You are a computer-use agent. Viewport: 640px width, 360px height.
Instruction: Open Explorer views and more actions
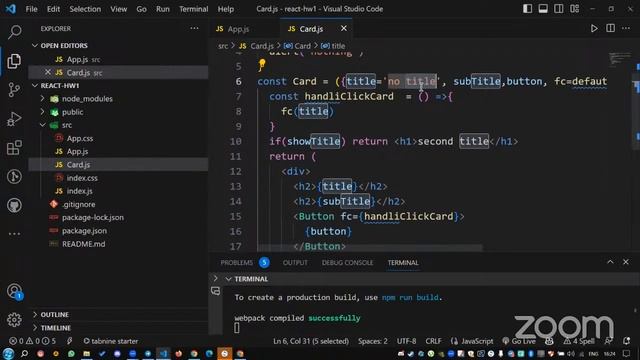[194, 28]
